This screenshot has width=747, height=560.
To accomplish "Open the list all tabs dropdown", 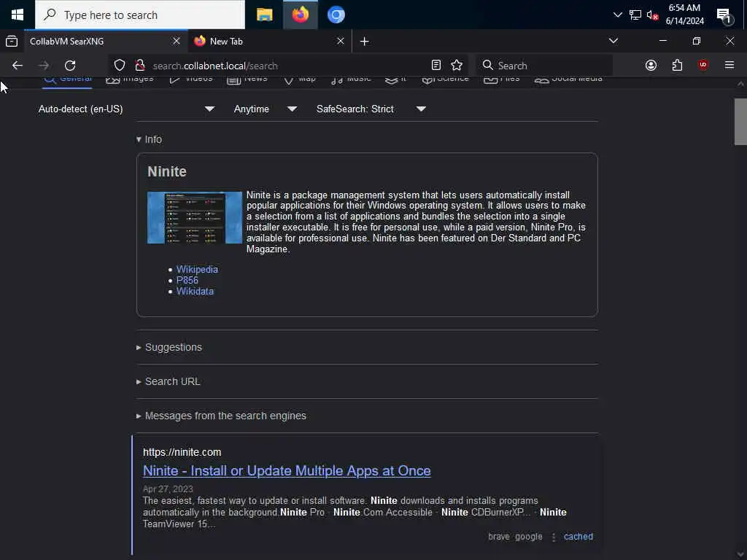I will click(x=614, y=41).
